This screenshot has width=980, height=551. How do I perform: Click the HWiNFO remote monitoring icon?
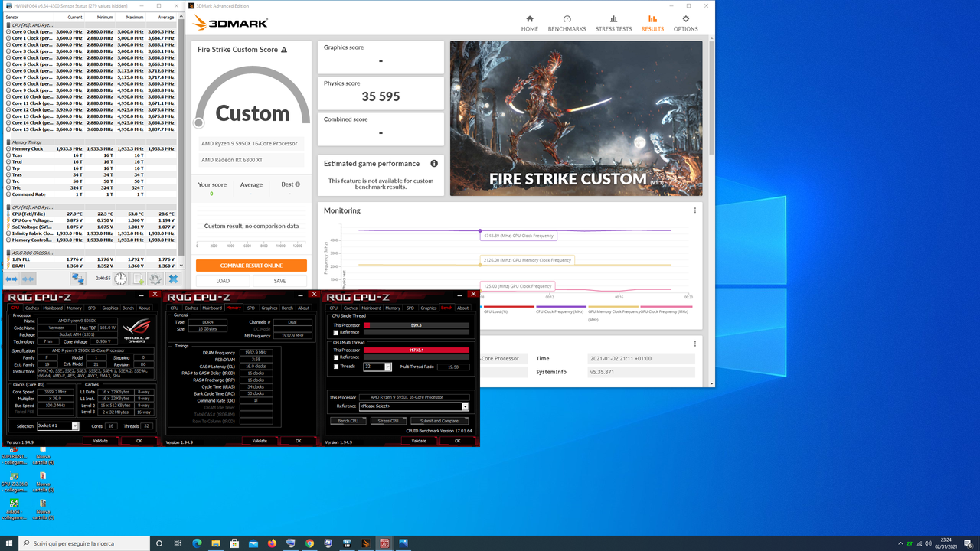click(78, 279)
